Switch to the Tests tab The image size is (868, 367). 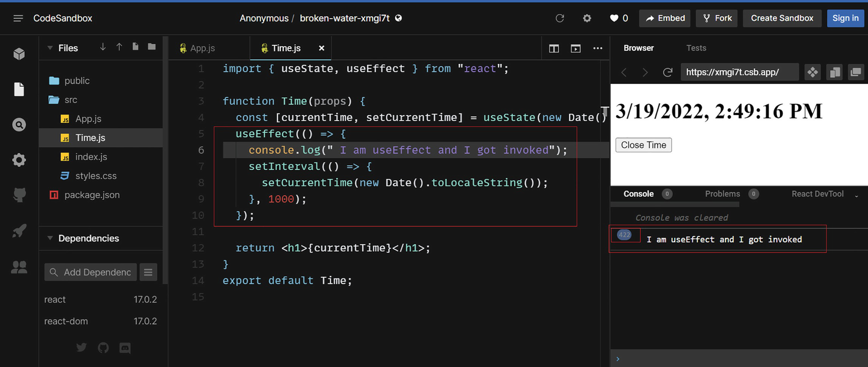point(696,48)
